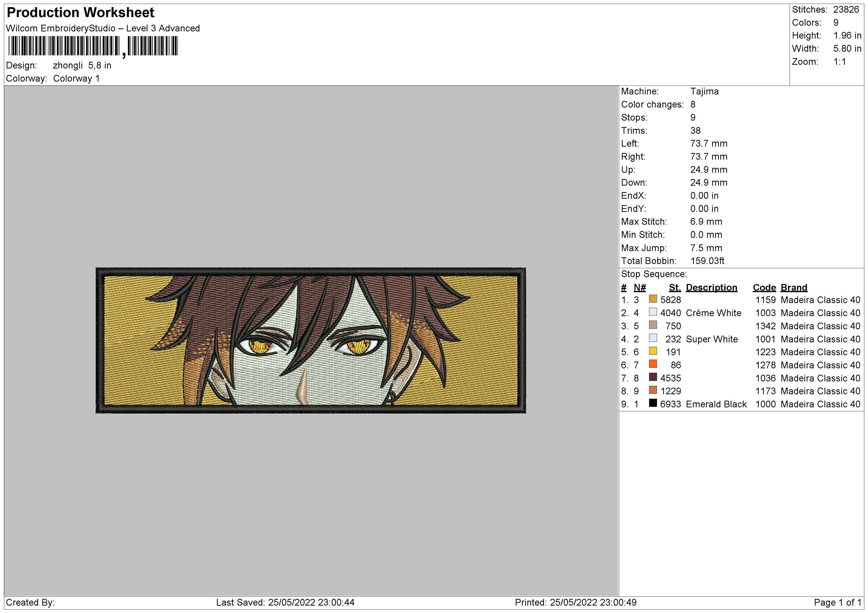Viewport: 868px width, 613px height.
Task: Click the 'Page 1 of 1' footer text
Action: (837, 602)
